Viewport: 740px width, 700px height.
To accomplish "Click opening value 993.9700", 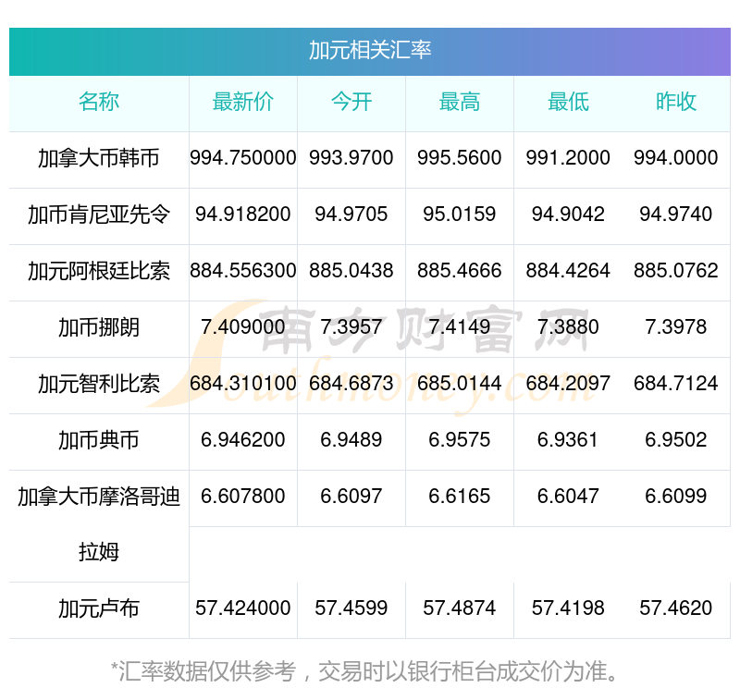I will [351, 157].
